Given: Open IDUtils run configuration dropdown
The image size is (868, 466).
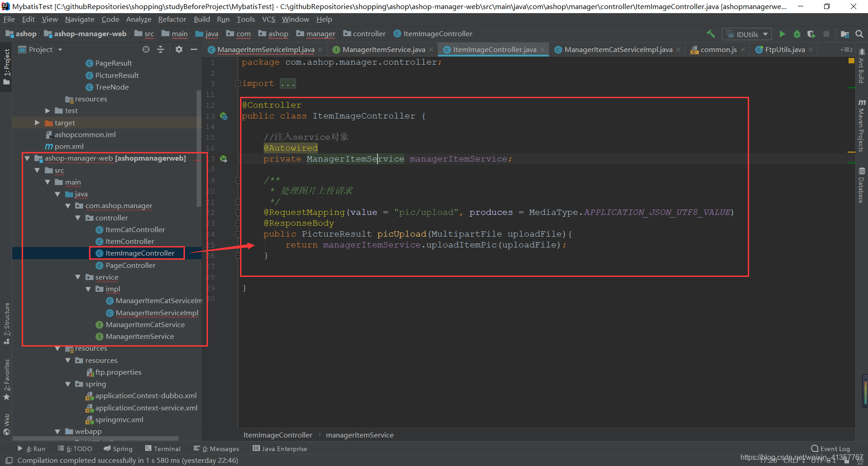Looking at the screenshot, I should [747, 34].
